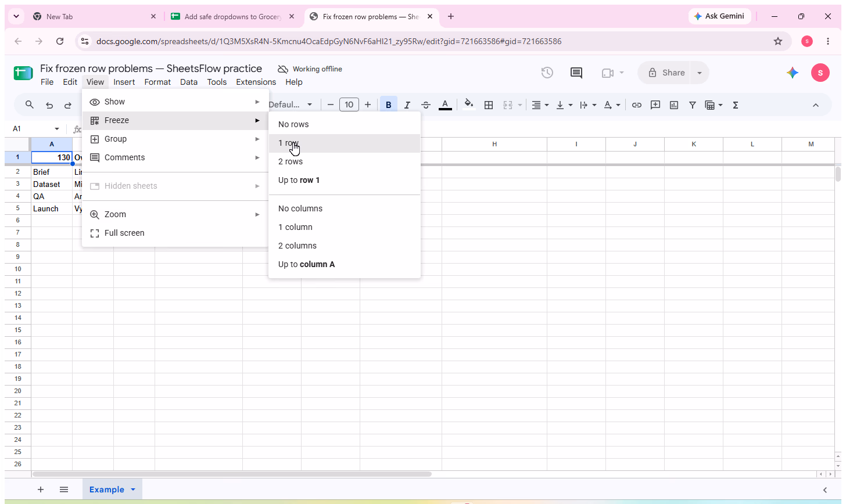Click the insert chart icon
The height and width of the screenshot is (504, 846).
point(674,105)
